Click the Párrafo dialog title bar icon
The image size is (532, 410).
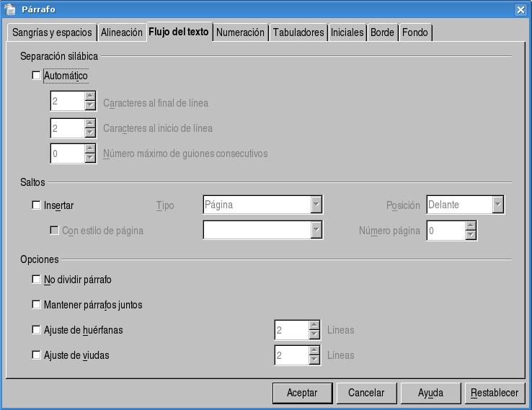[x=9, y=9]
